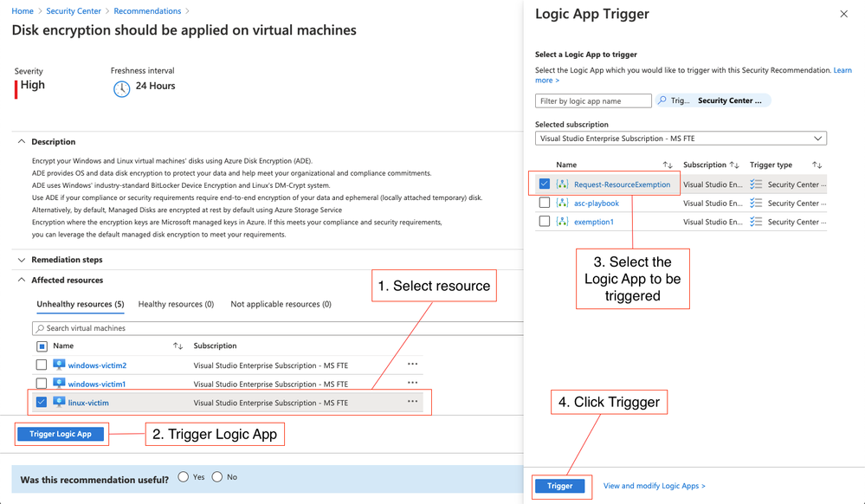This screenshot has height=504, width=865.
Task: Open more options for windows-victim1
Action: [x=412, y=382]
